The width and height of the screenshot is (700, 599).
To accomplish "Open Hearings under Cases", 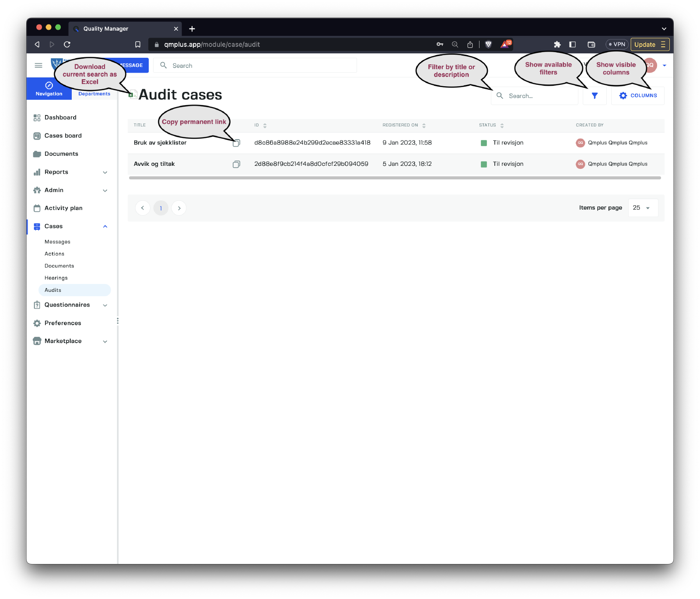I will tap(56, 278).
